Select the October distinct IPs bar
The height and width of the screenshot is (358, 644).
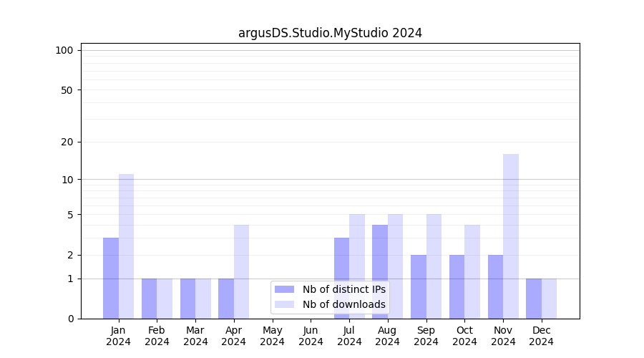[x=457, y=286]
